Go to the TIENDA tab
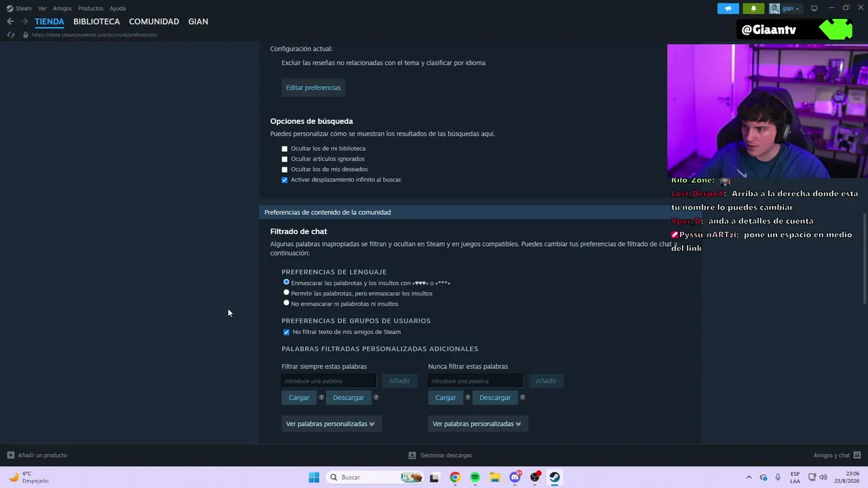The width and height of the screenshot is (868, 488). click(50, 22)
